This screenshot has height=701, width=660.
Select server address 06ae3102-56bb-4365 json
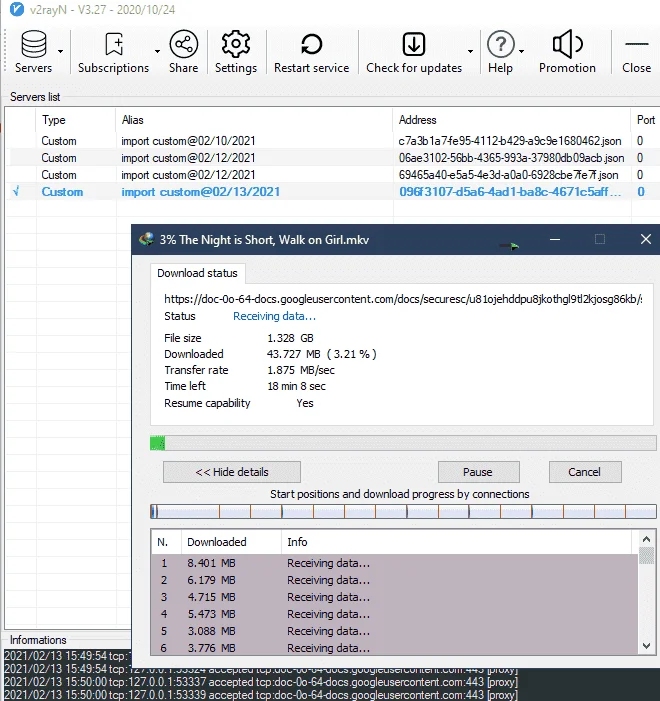click(x=511, y=158)
